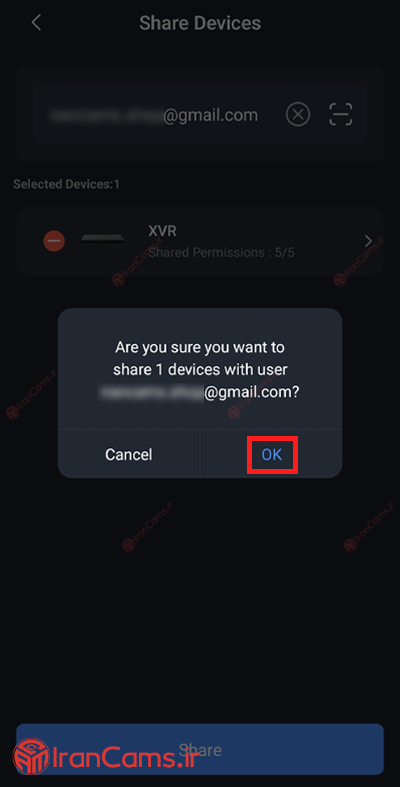The image size is (400, 787).
Task: Open the QR code scanner icon
Action: (x=341, y=115)
